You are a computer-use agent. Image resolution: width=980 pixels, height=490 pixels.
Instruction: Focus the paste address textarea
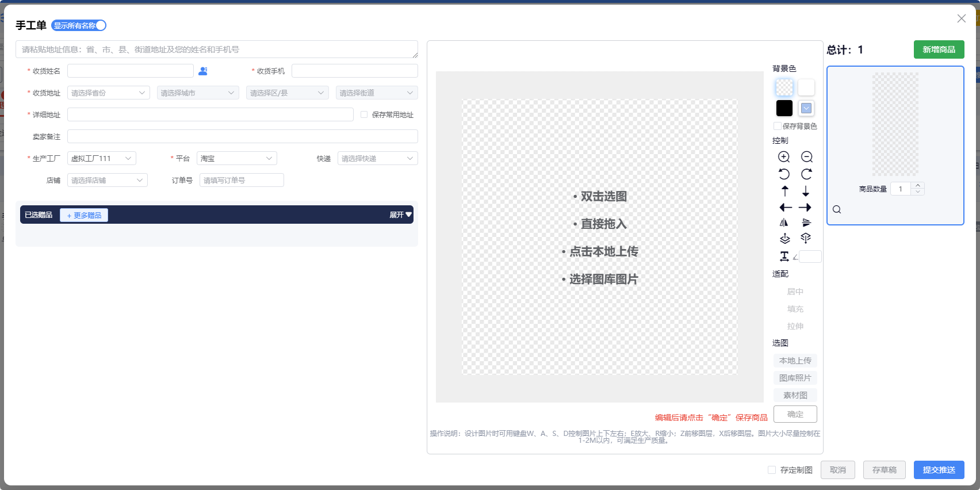tap(217, 49)
